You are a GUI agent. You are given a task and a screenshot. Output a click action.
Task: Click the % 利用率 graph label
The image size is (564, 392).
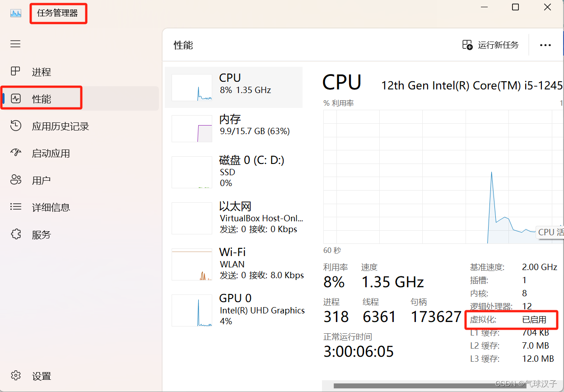pyautogui.click(x=339, y=103)
